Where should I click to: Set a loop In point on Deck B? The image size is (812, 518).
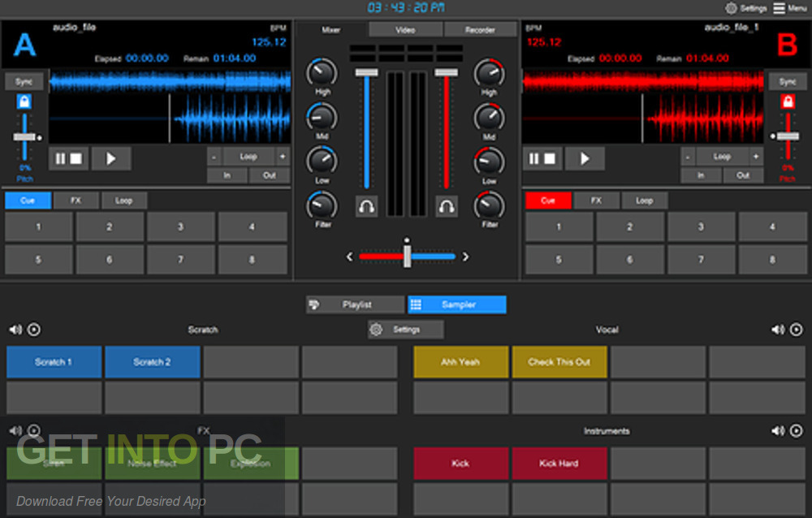[702, 175]
